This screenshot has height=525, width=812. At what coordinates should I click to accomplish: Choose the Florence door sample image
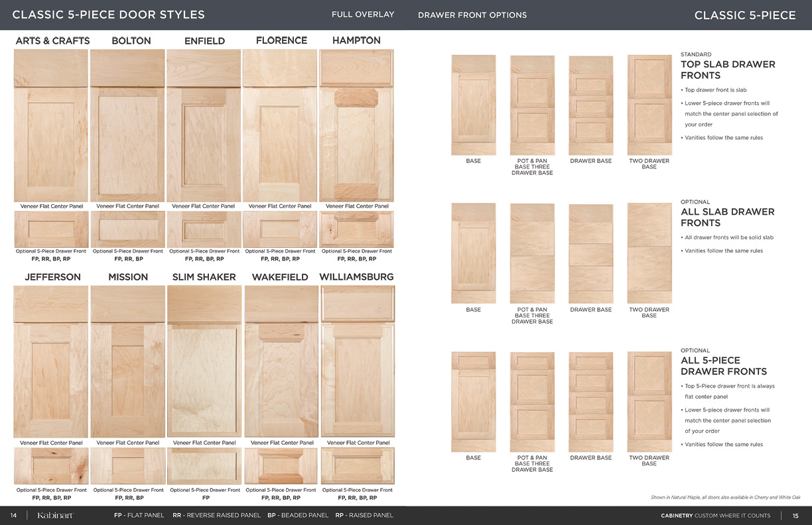click(280, 125)
